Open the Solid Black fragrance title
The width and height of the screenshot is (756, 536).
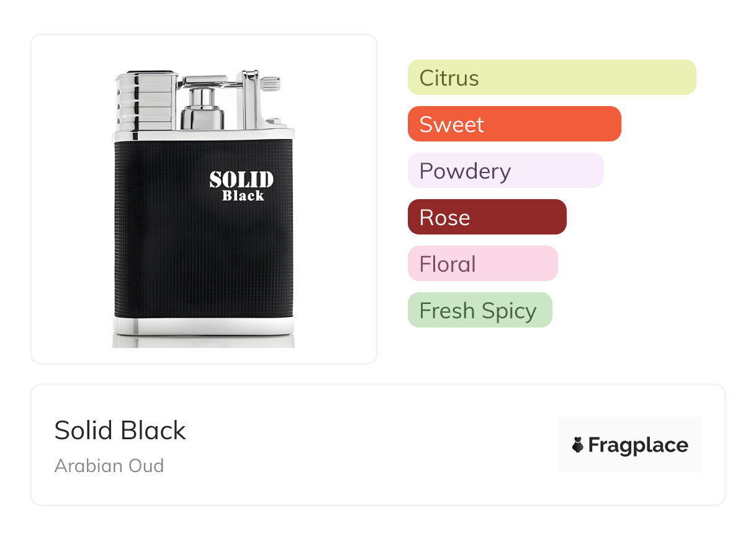pos(120,431)
